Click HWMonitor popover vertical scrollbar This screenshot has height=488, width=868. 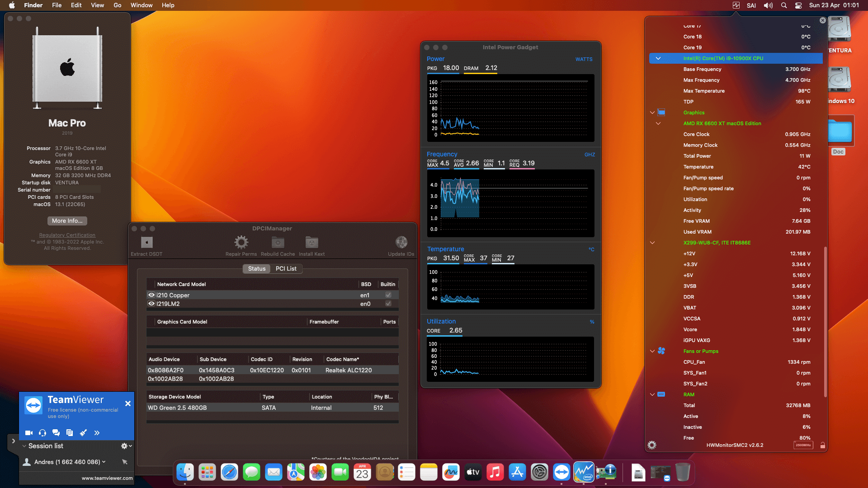coord(826,322)
